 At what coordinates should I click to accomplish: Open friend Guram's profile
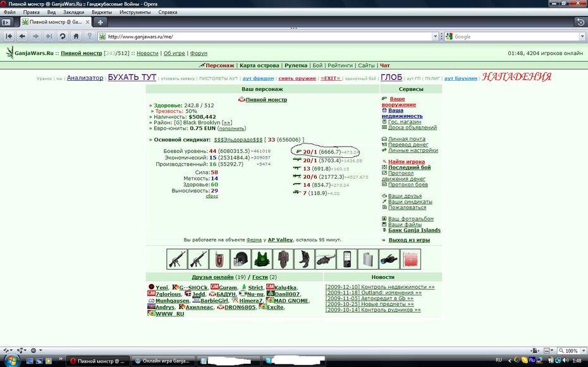click(x=228, y=287)
